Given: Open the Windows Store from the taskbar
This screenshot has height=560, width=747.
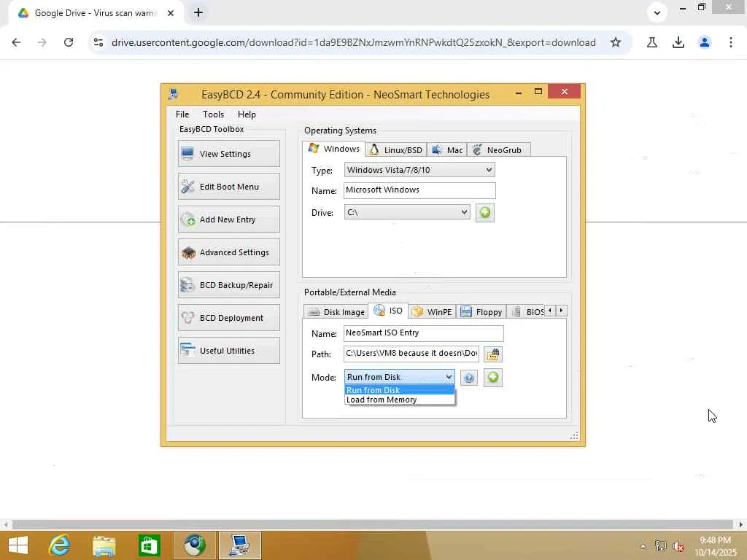Looking at the screenshot, I should pos(149,545).
